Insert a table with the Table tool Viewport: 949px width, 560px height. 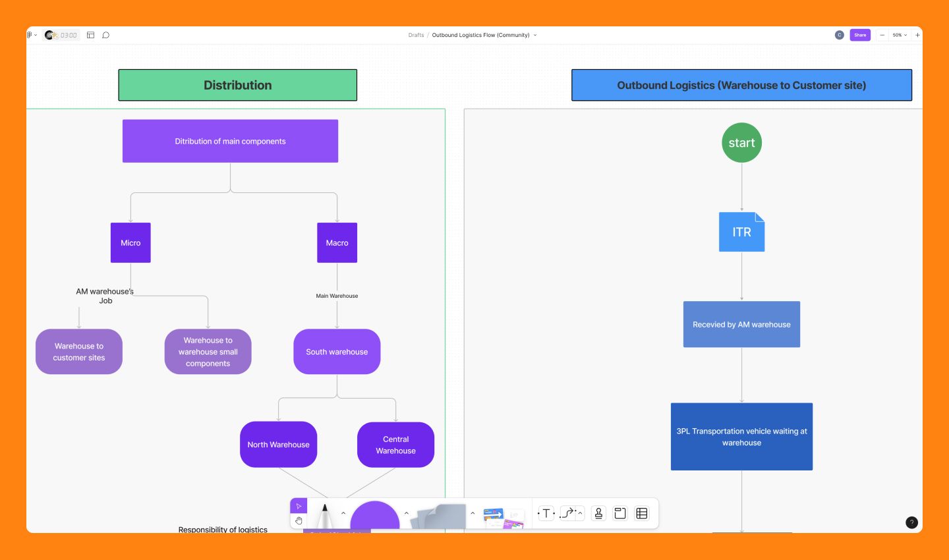(x=641, y=513)
